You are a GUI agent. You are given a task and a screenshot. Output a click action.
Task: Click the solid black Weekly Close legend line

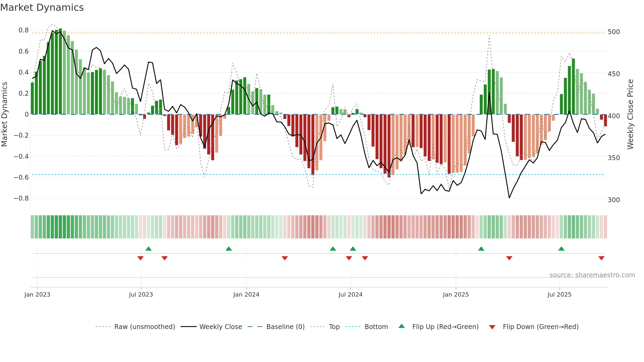pyautogui.click(x=188, y=327)
